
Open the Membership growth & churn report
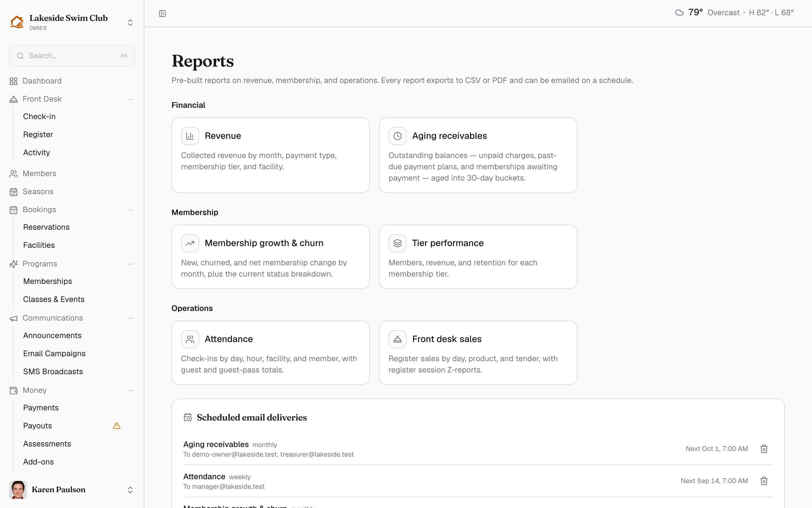point(270,257)
